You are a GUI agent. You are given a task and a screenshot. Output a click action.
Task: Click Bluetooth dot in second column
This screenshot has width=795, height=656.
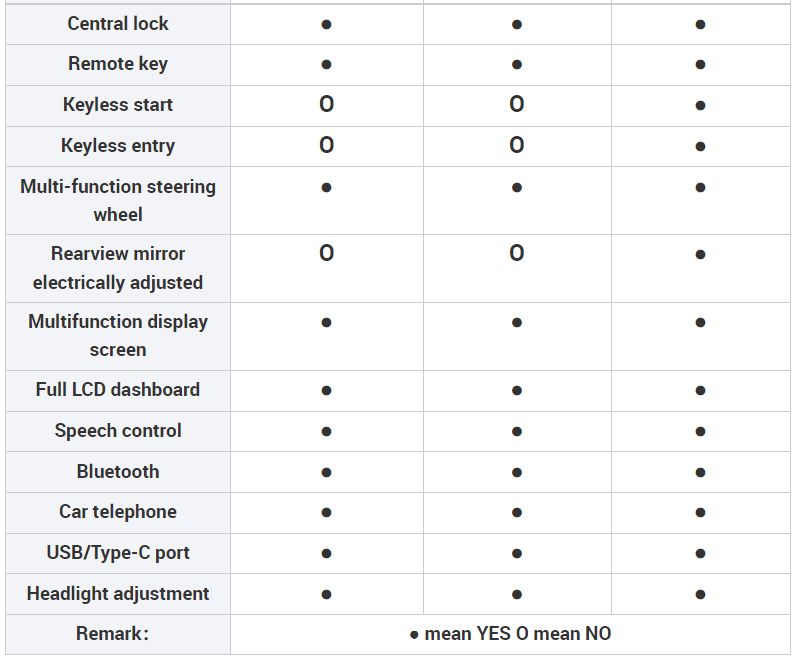point(517,472)
